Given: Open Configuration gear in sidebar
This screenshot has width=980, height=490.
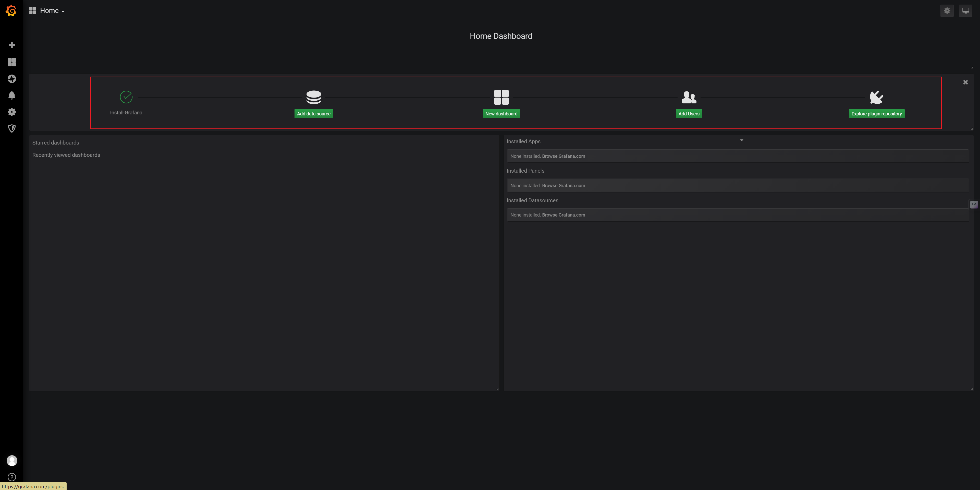Looking at the screenshot, I should pos(12,112).
